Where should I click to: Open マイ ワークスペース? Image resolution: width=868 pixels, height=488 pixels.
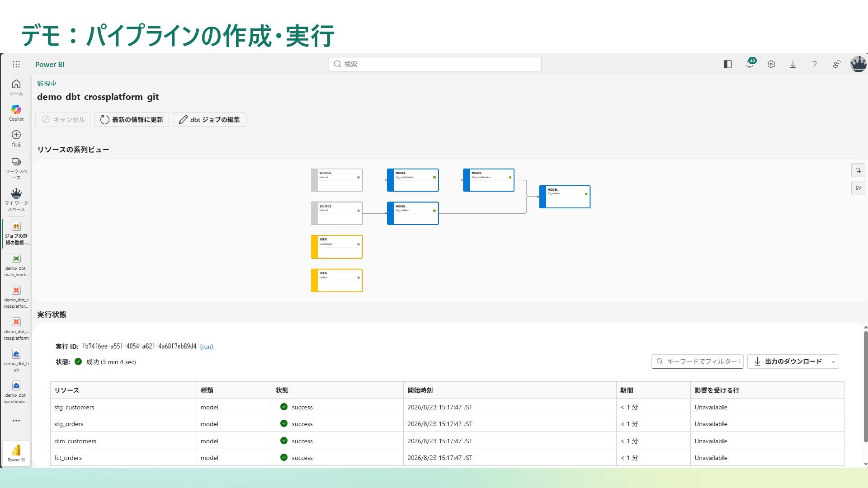[x=16, y=200]
